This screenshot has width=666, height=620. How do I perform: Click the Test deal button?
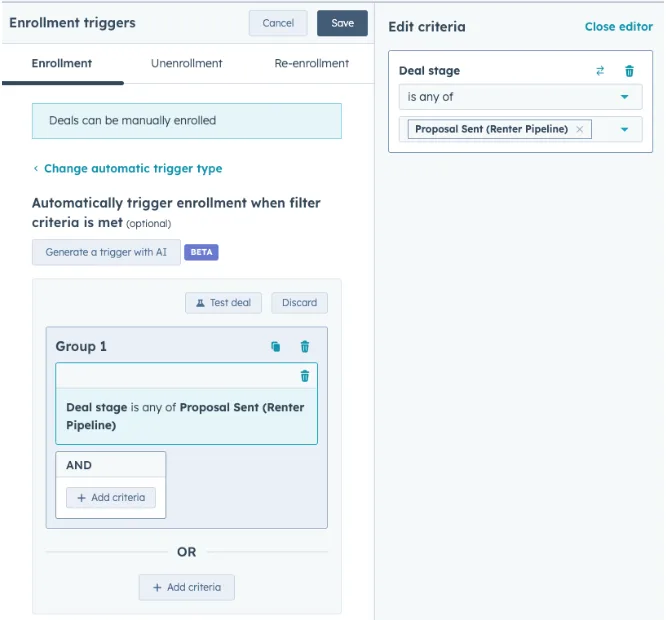[x=223, y=303]
